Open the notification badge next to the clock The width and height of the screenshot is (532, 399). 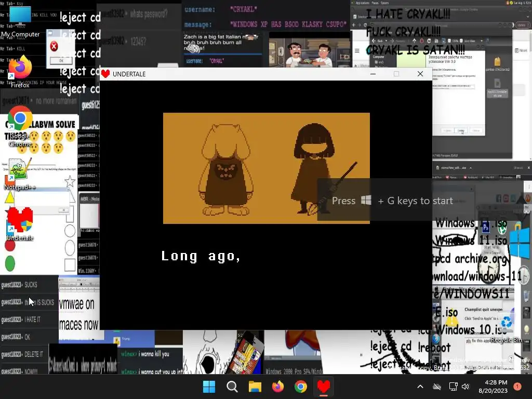pos(517,387)
